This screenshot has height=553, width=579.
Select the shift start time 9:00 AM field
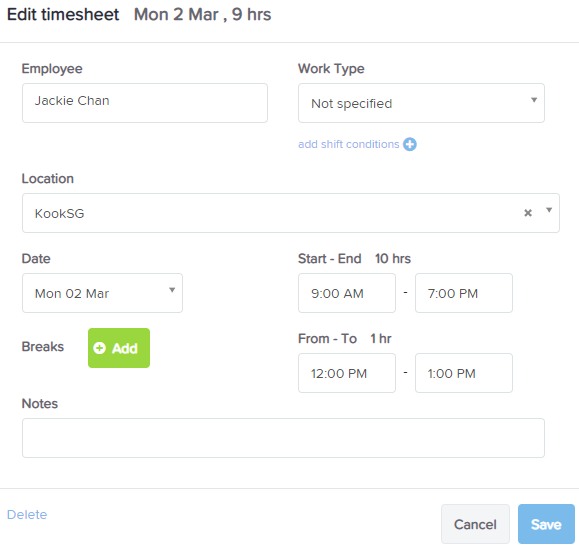click(347, 293)
